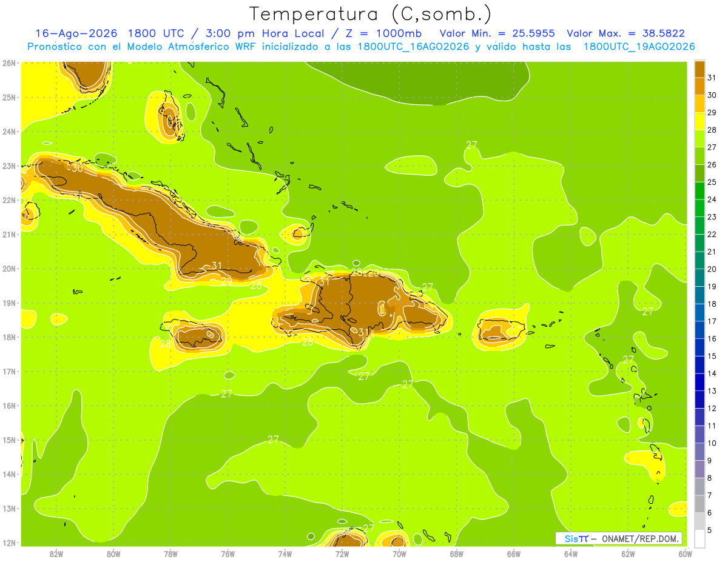
Task: Click the '62W' longitude axis label
Action: pos(628,554)
